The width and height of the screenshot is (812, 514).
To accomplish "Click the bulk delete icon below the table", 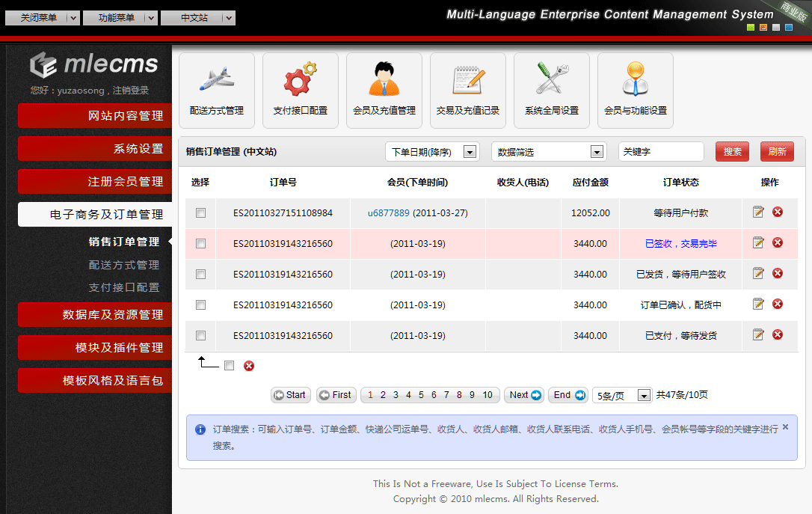I will click(249, 366).
